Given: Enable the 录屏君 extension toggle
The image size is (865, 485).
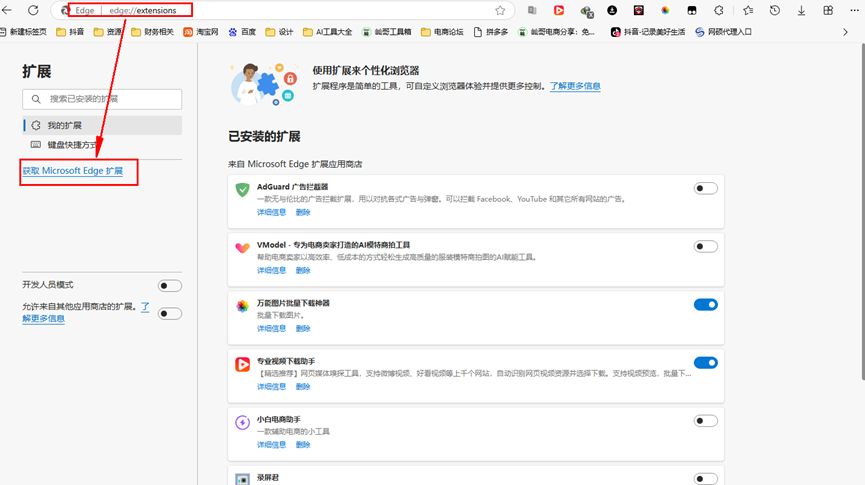Looking at the screenshot, I should (706, 478).
